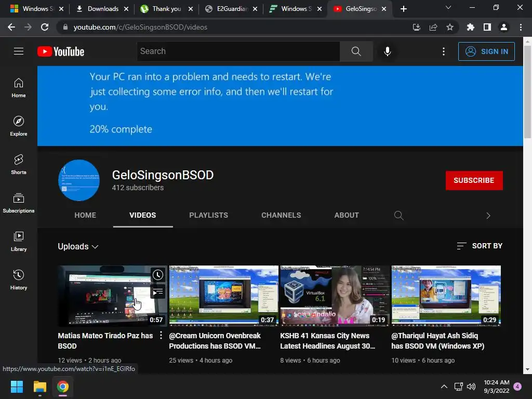Click the GeloSingsonBSOD channel avatar
Image resolution: width=532 pixels, height=399 pixels.
(79, 180)
